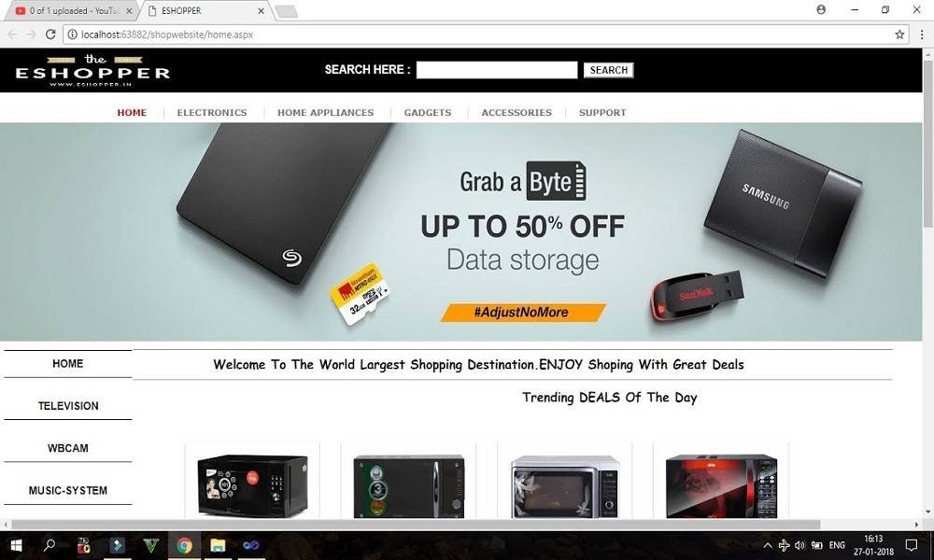Viewport: 934px width, 560px height.
Task: Open the TELEVISION sidebar link
Action: click(x=68, y=406)
